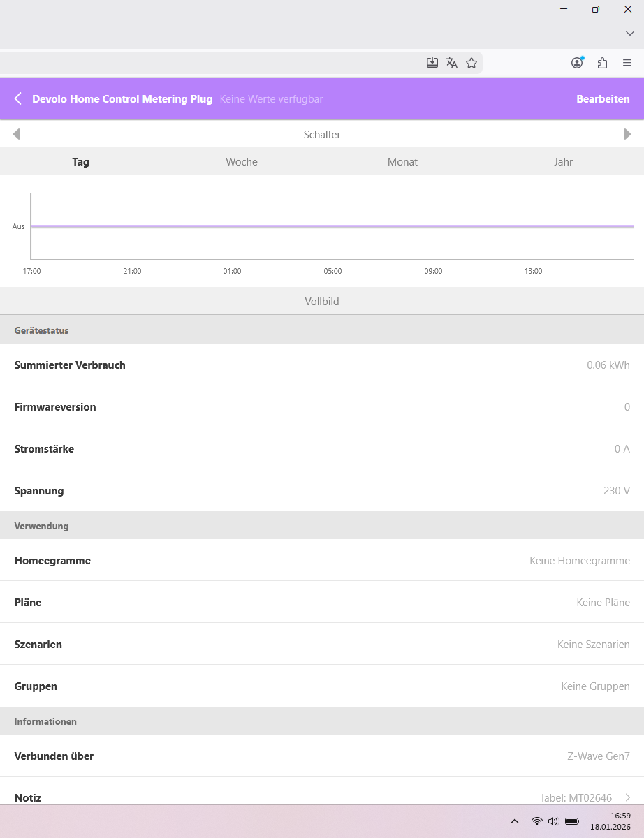The image size is (644, 838).
Task: Click the Bearbeiten button
Action: [603, 99]
